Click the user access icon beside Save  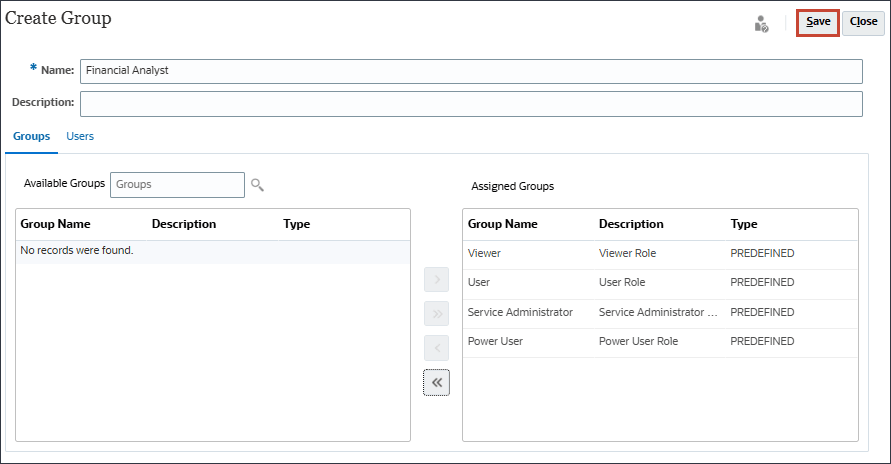tap(761, 23)
